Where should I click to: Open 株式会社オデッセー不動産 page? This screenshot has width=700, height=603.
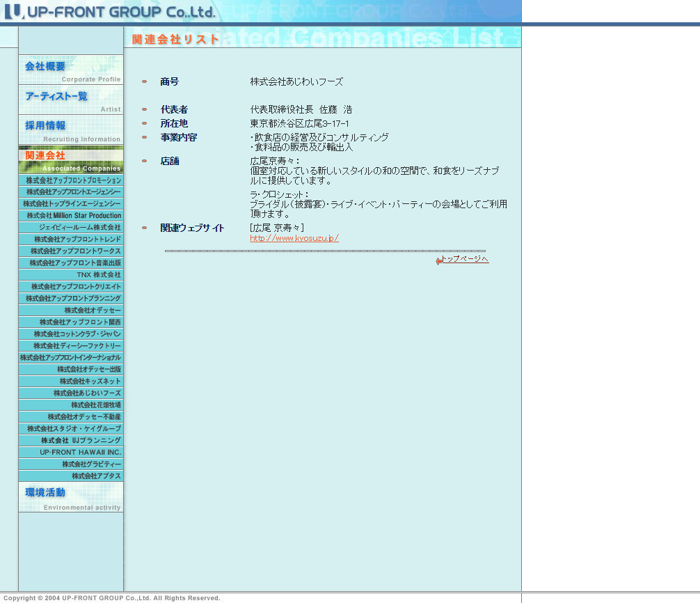[x=71, y=417]
